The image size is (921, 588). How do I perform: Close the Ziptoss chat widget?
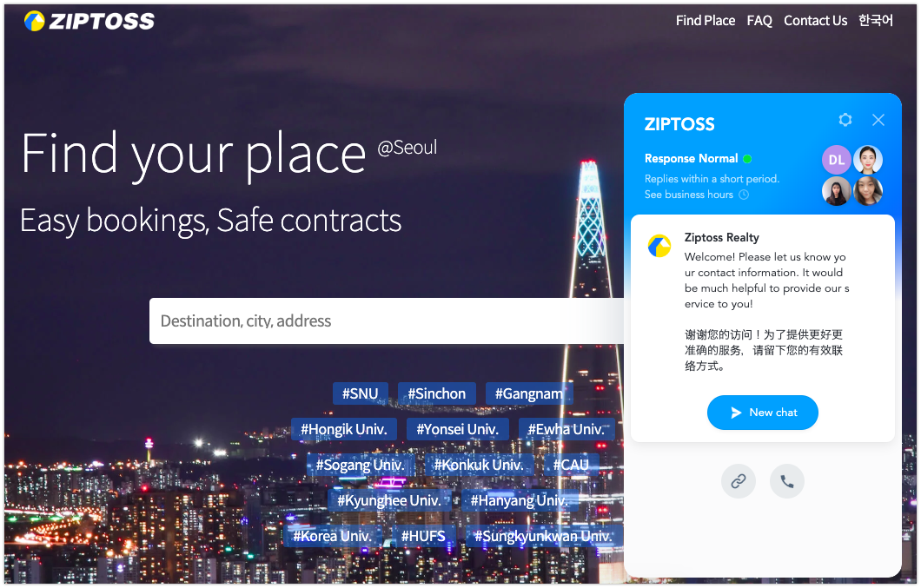click(x=878, y=120)
